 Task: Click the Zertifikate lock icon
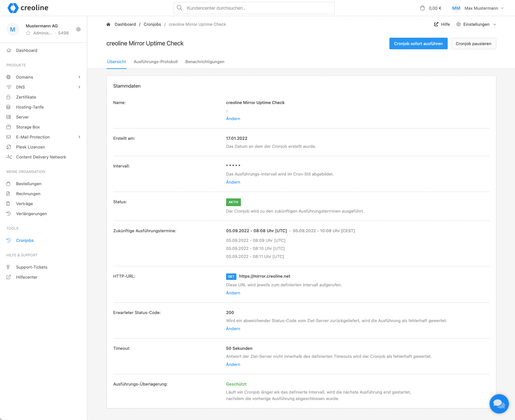coord(9,97)
